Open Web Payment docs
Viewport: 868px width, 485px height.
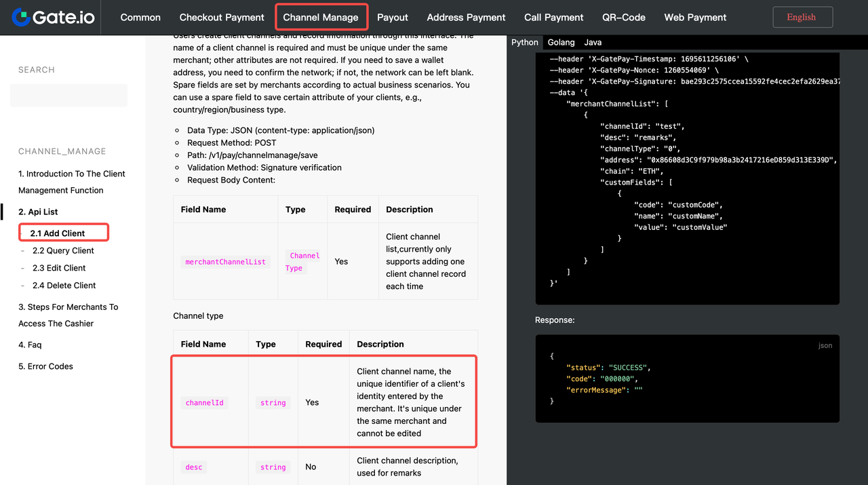click(695, 18)
